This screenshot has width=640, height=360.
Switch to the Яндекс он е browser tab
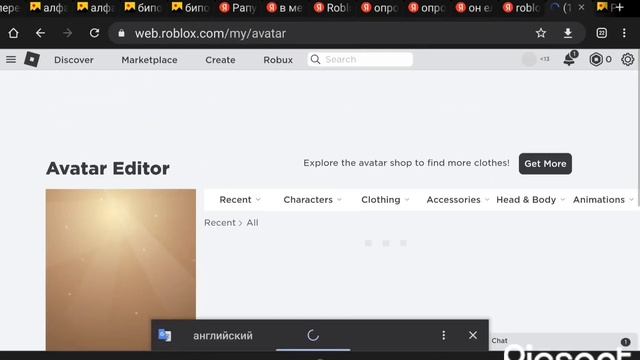[473, 7]
